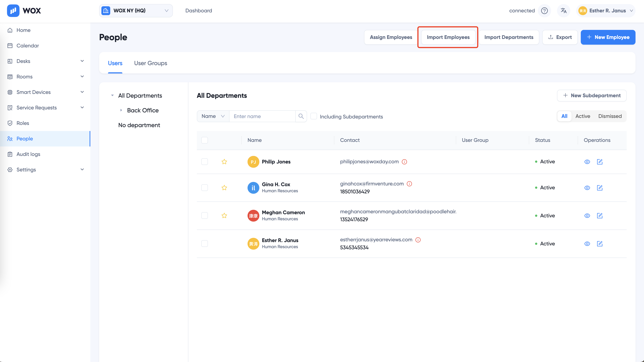
Task: Expand the Smart Devices sidebar section
Action: [x=82, y=92]
